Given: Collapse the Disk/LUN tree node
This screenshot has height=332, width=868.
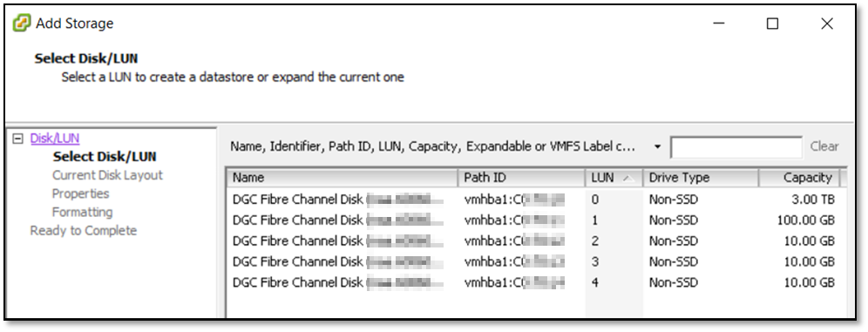Looking at the screenshot, I should (18, 139).
